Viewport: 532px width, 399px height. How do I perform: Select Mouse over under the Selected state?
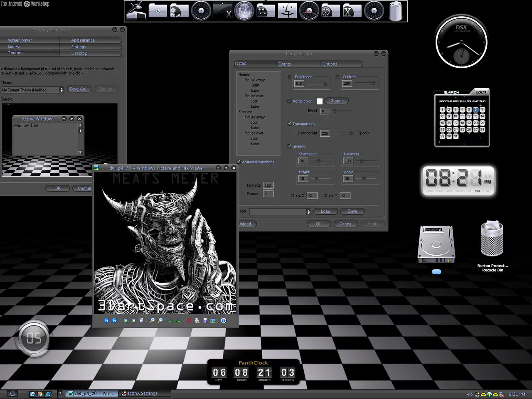coord(254,133)
